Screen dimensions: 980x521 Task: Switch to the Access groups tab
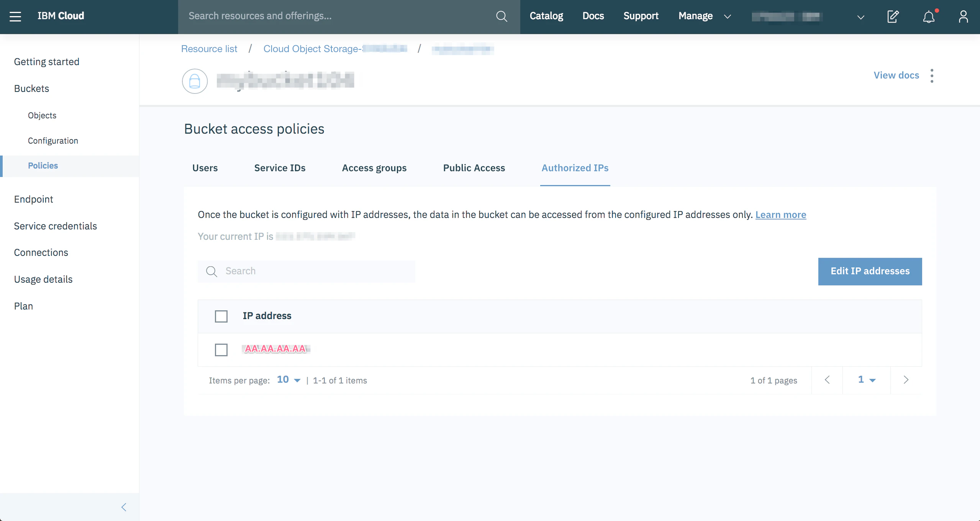coord(374,168)
